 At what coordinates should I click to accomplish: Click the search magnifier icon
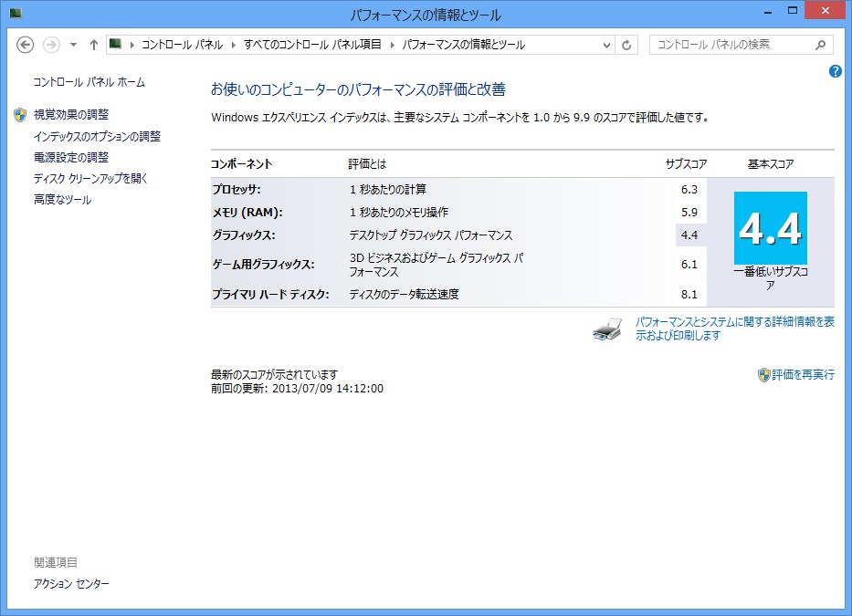pos(820,45)
